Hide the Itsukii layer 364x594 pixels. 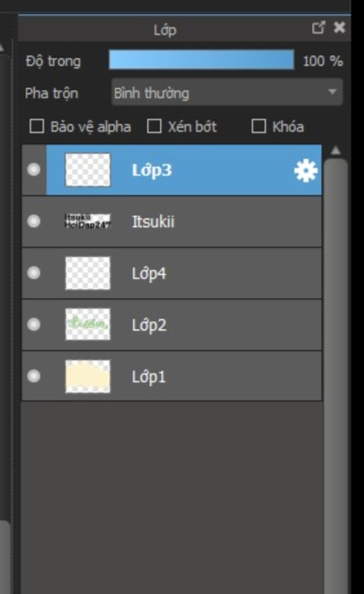(34, 221)
